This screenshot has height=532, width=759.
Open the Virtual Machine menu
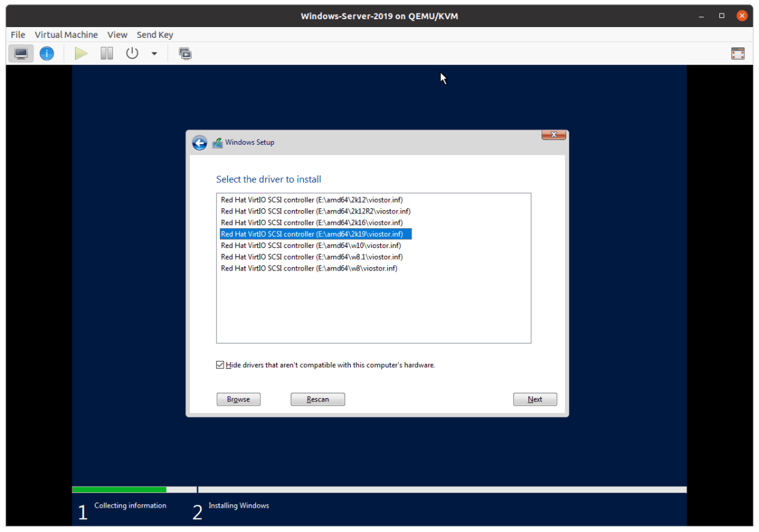click(66, 35)
